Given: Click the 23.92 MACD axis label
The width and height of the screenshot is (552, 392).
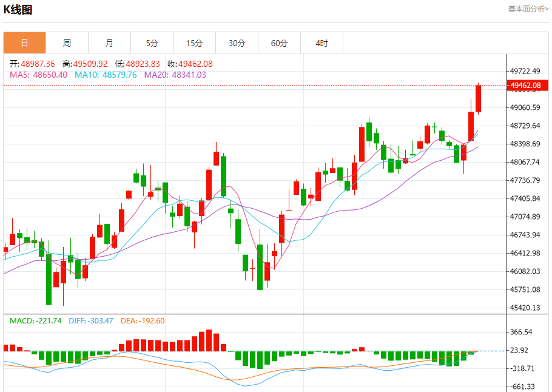Looking at the screenshot, I should [519, 351].
